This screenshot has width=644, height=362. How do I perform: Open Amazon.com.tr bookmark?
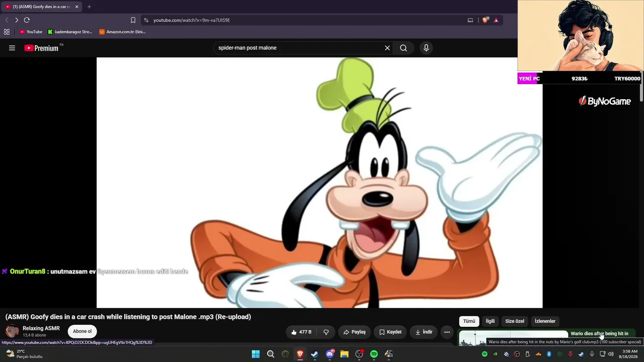[122, 32]
